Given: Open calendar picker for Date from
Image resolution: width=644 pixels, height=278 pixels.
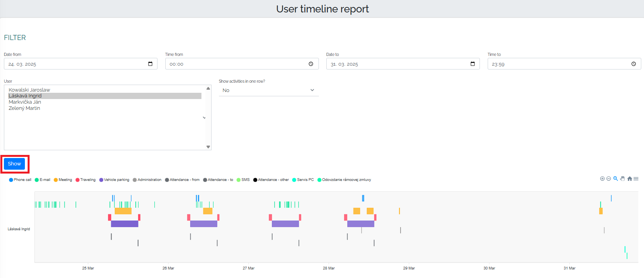Looking at the screenshot, I should coord(150,64).
